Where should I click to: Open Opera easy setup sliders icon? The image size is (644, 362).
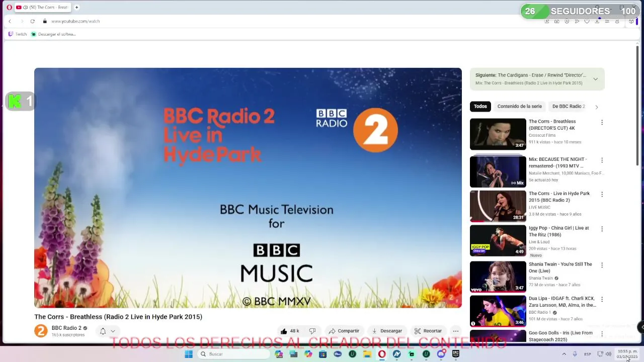[x=607, y=21]
